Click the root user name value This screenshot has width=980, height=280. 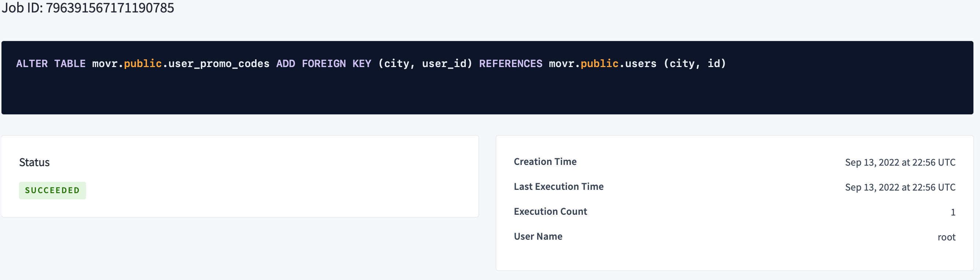point(946,237)
